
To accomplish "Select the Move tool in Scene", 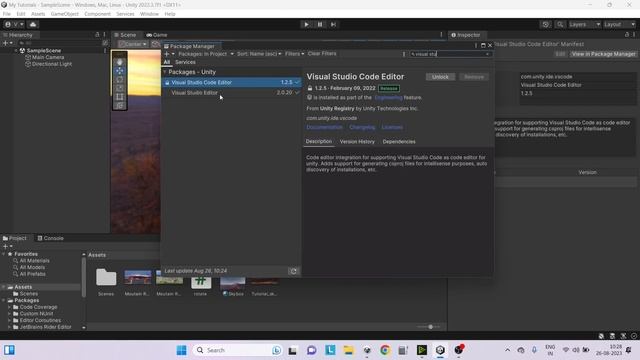I will (x=120, y=71).
